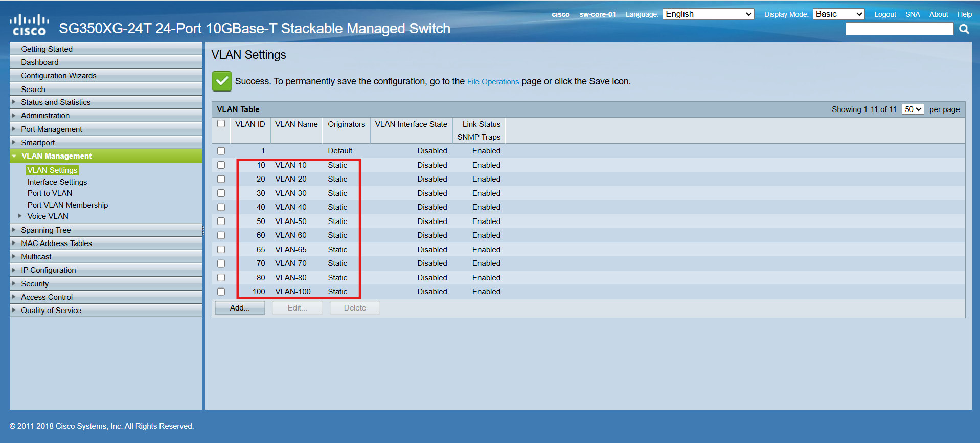Image resolution: width=980 pixels, height=443 pixels.
Task: Open the Dashboard menu item
Action: click(x=40, y=62)
